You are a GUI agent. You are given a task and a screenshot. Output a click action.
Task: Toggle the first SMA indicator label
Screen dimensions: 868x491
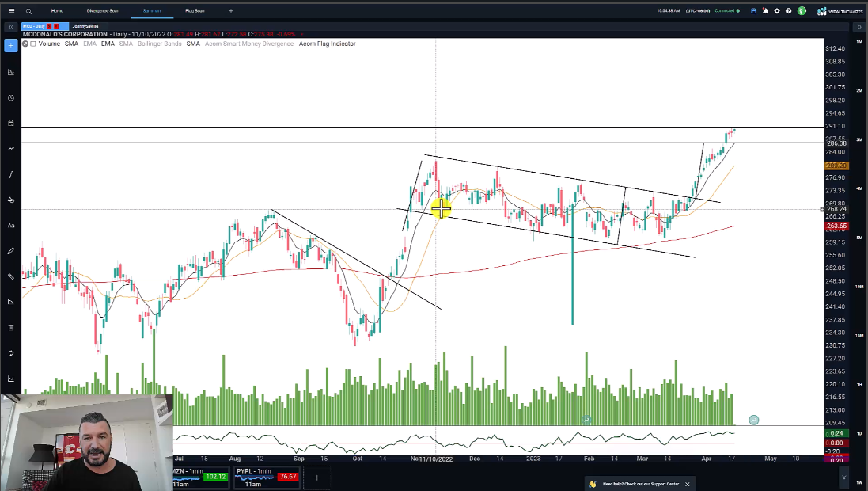71,44
